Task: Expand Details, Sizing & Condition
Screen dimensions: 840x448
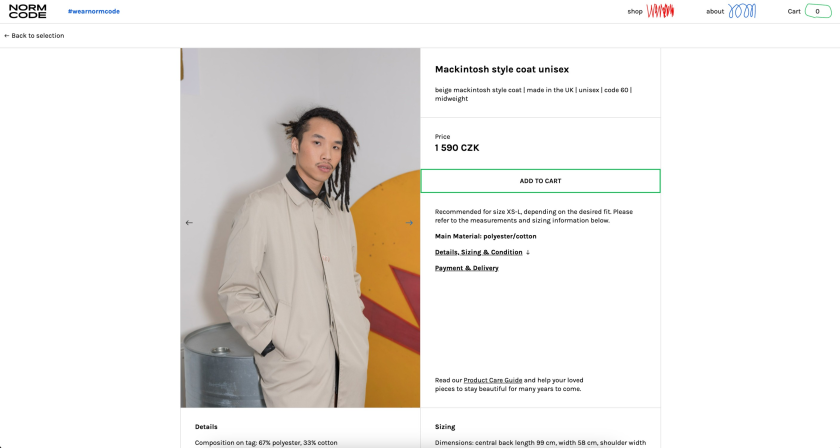Action: pyautogui.click(x=478, y=252)
